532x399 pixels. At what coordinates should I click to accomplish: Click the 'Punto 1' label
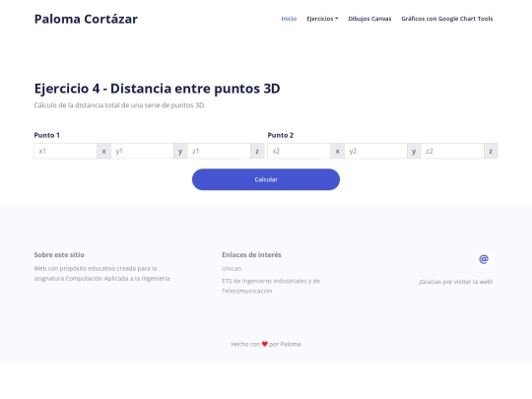click(x=47, y=135)
